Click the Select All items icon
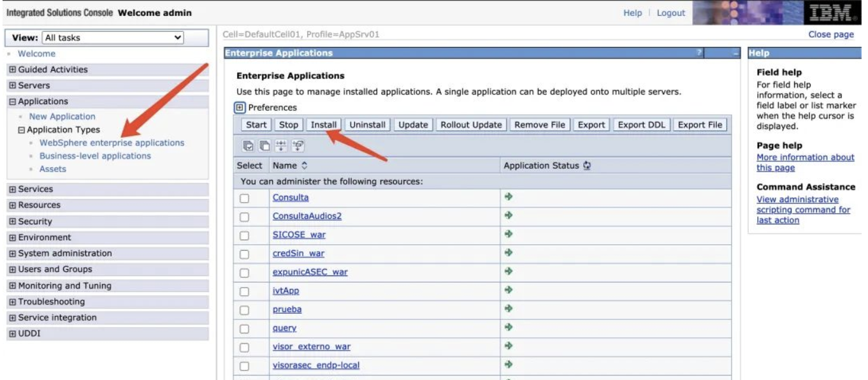 [247, 146]
